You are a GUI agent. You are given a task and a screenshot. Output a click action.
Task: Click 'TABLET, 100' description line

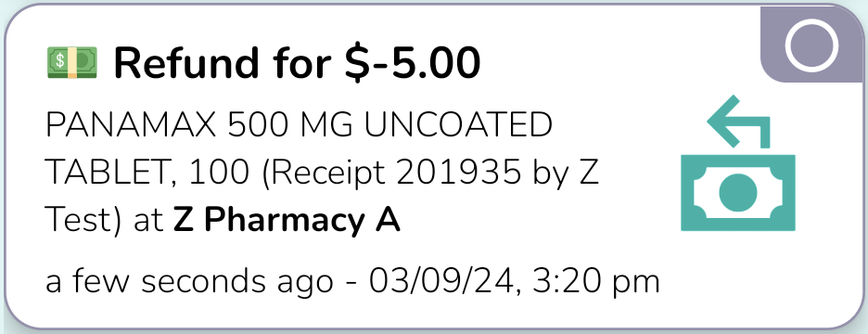coord(147,173)
